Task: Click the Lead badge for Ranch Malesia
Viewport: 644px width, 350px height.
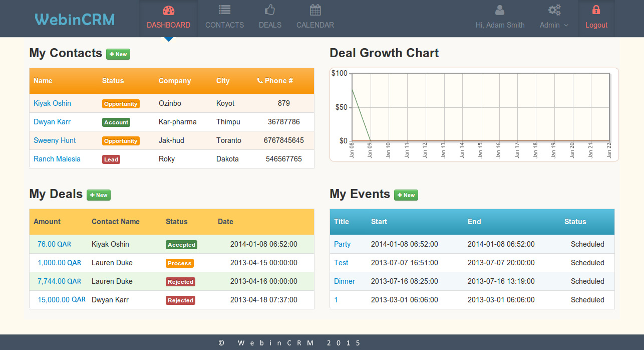Action: click(111, 159)
